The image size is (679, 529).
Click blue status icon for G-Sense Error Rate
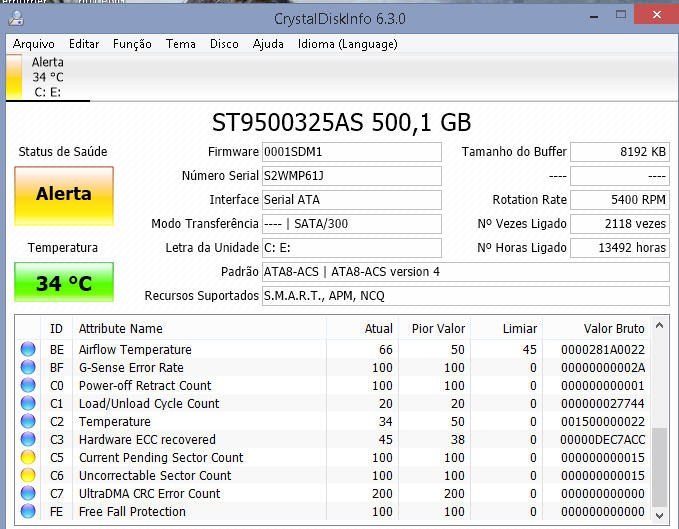click(x=28, y=368)
